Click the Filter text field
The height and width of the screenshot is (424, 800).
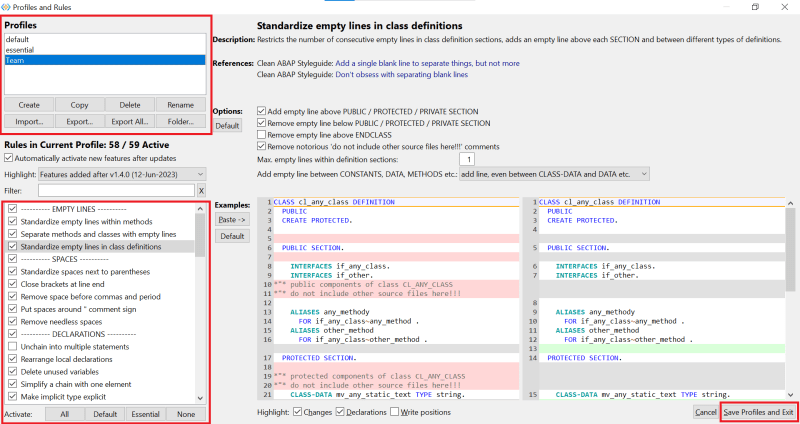coord(116,191)
